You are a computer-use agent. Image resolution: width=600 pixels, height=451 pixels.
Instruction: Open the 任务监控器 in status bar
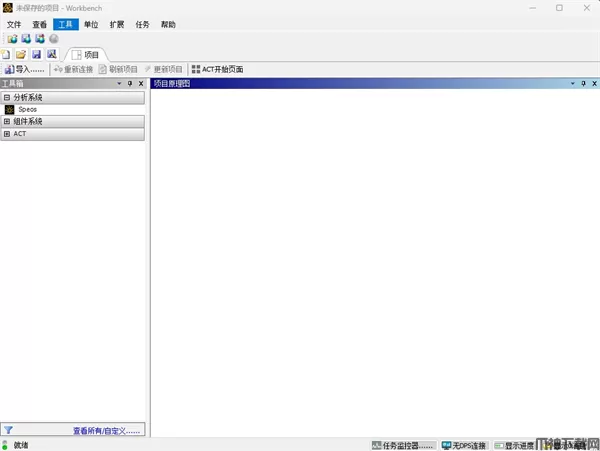[x=403, y=445]
